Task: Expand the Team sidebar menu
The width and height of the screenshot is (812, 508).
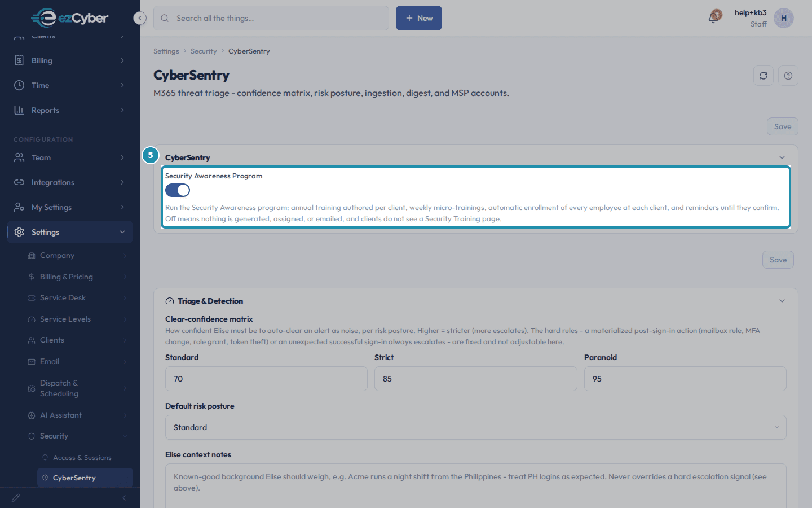Action: [x=122, y=157]
